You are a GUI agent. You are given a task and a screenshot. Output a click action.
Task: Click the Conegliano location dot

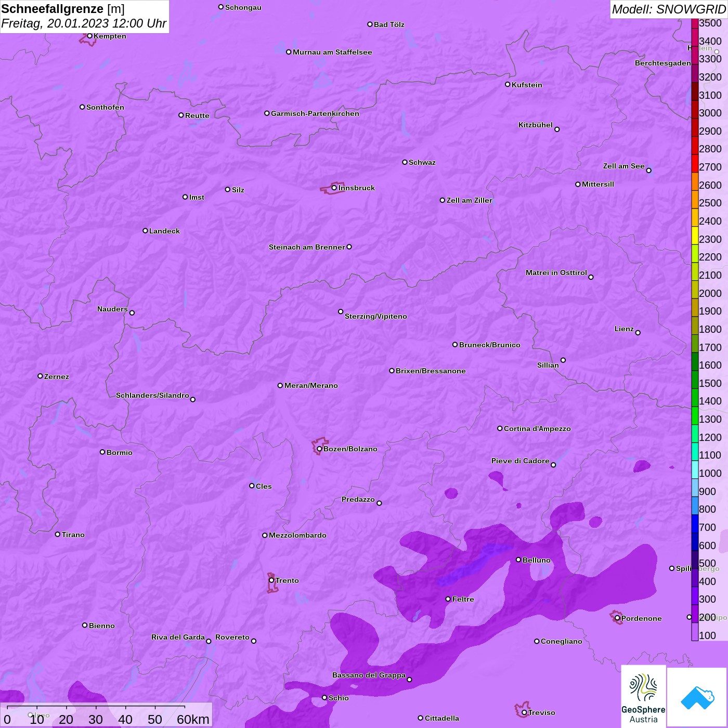coord(537,641)
